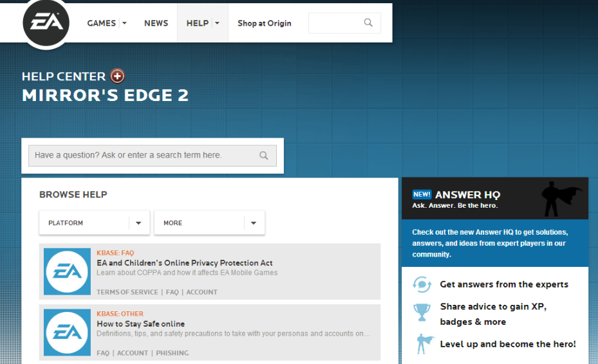
Task: Click the PHISHING tag
Action: [172, 353]
